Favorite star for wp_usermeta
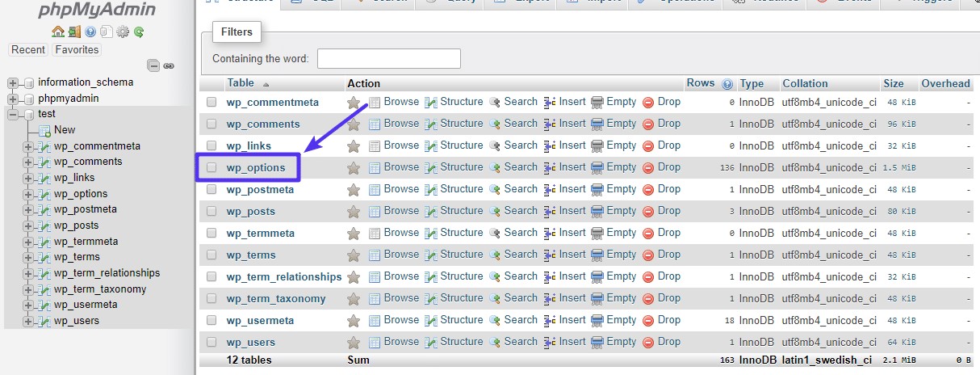 353,321
